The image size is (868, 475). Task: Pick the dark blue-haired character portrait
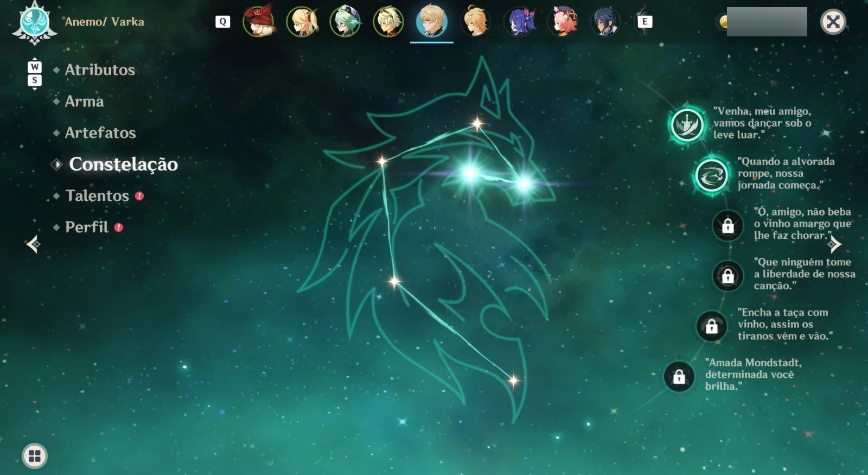(605, 22)
